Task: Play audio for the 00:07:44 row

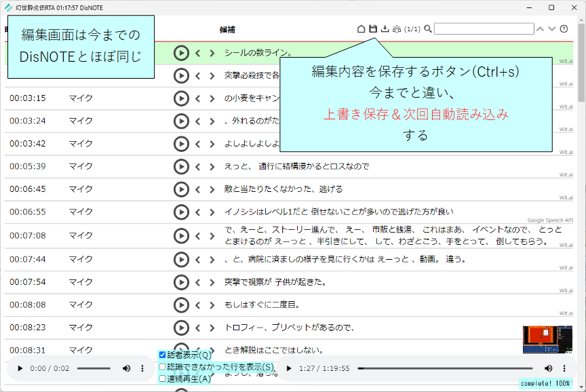Action: [x=181, y=260]
